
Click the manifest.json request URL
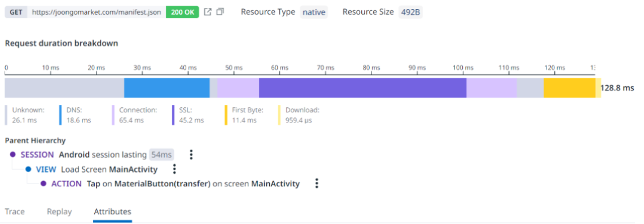pyautogui.click(x=97, y=12)
